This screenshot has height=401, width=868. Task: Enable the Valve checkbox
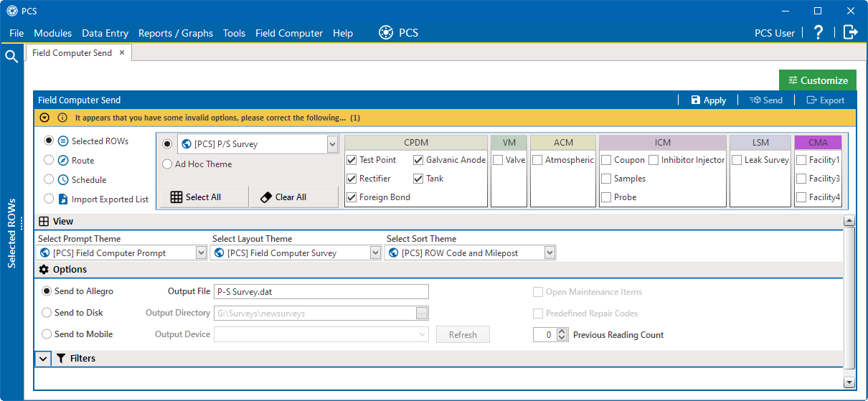point(498,160)
